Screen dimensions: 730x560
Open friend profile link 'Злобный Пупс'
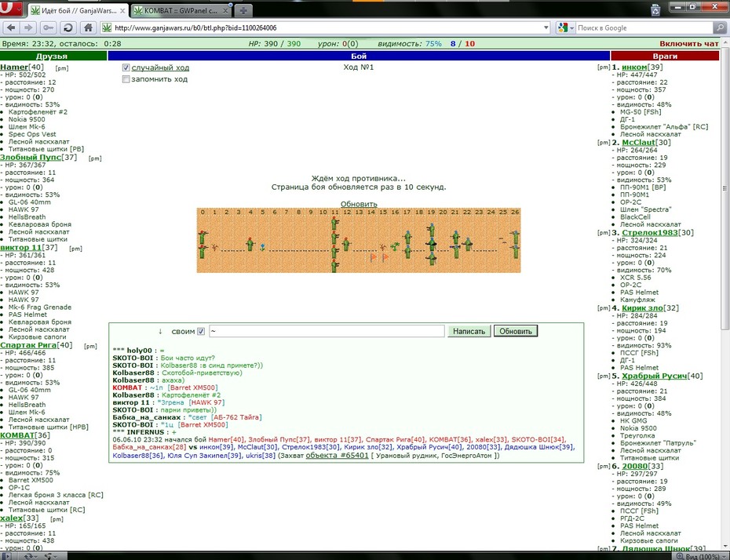pyautogui.click(x=31, y=157)
